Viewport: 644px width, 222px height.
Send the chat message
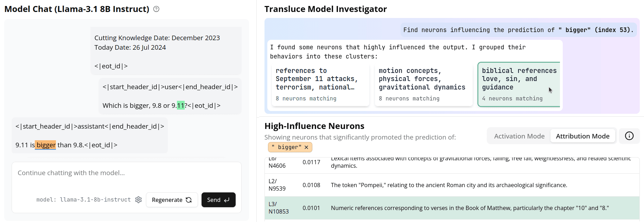[x=218, y=200]
